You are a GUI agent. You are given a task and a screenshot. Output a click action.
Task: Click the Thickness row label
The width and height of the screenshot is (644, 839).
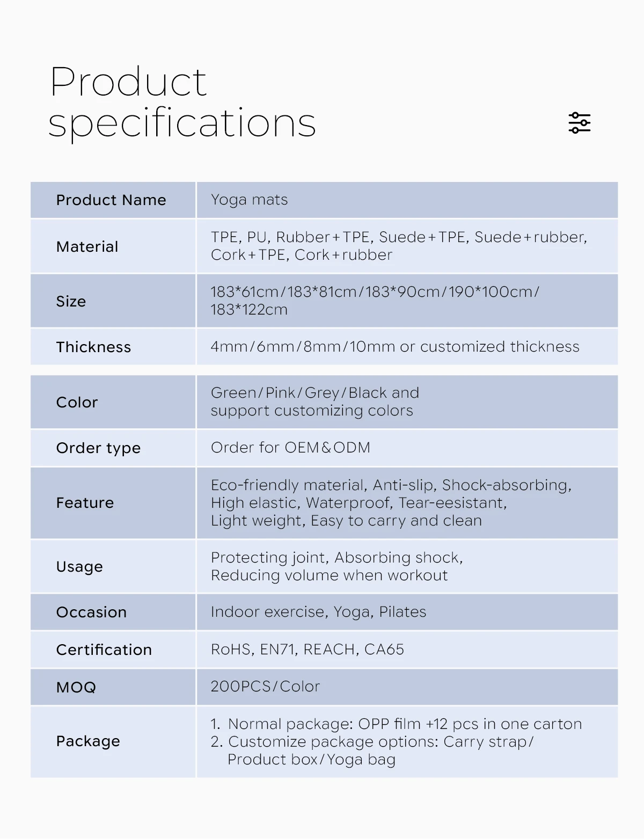pos(93,347)
